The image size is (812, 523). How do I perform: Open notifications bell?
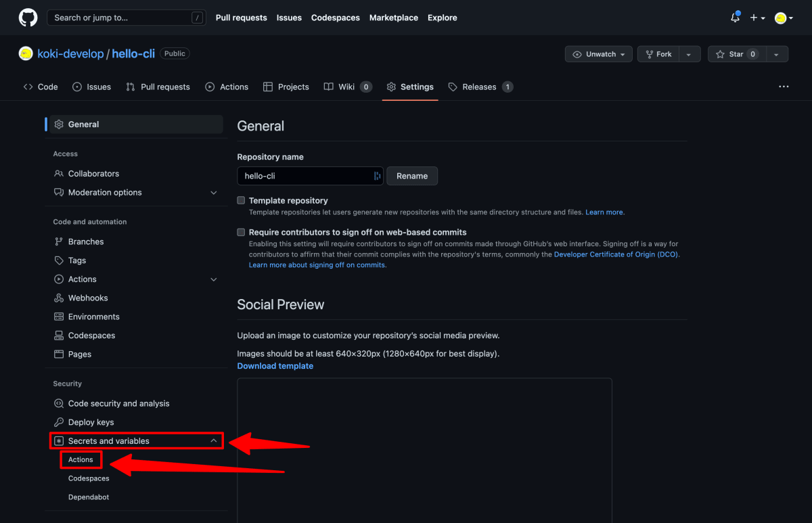[735, 18]
